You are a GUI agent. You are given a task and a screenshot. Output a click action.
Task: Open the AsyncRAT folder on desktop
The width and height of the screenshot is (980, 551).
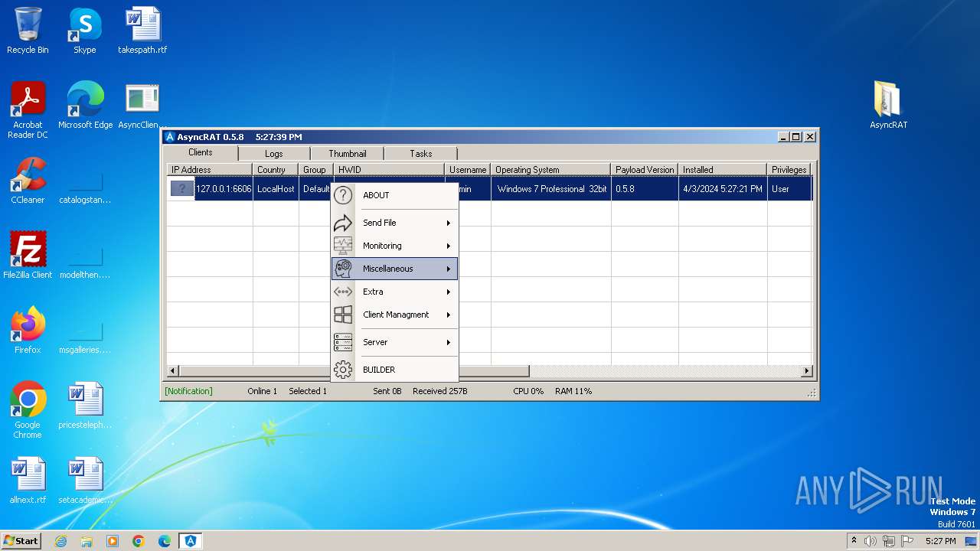pos(888,106)
